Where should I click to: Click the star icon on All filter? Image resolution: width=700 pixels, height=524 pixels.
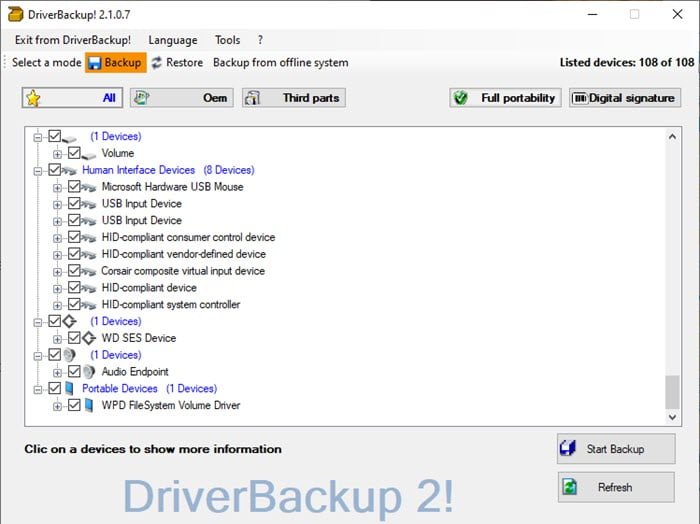[x=33, y=98]
